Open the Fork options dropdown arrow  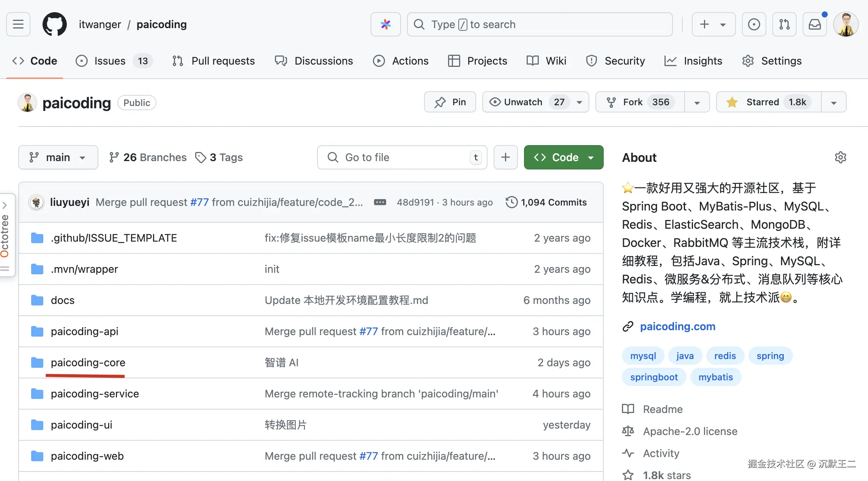click(697, 102)
